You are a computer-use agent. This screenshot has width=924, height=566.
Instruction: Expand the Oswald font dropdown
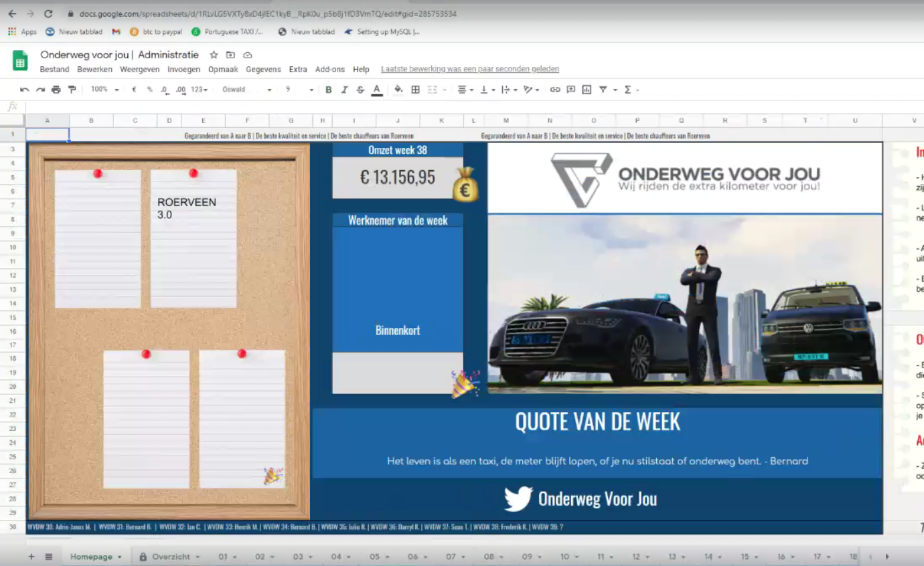click(246, 90)
